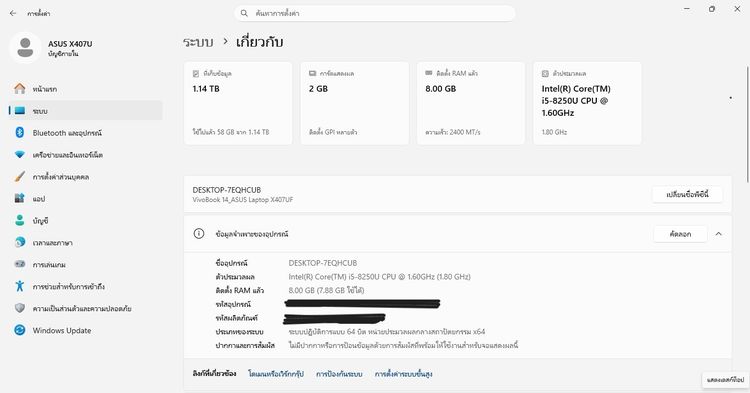Image resolution: width=750 pixels, height=393 pixels.
Task: Click the storage icon on 1.14 TB card
Action: tap(196, 74)
